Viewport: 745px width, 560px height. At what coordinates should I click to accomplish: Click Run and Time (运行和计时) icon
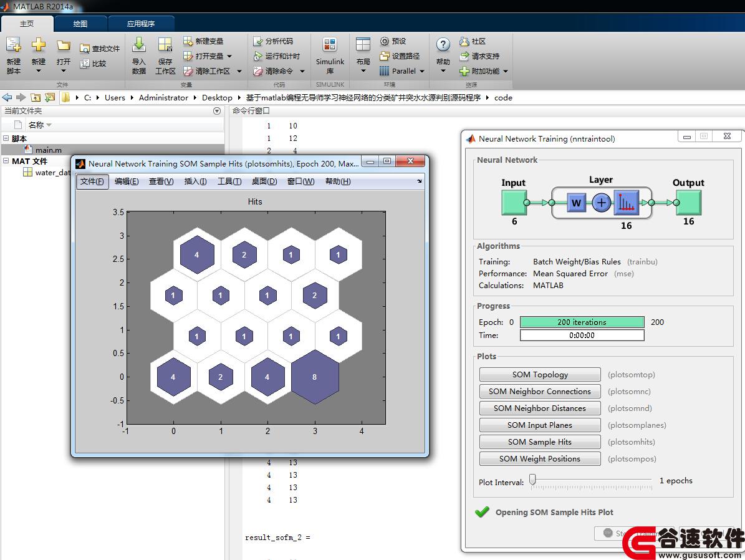tap(258, 56)
